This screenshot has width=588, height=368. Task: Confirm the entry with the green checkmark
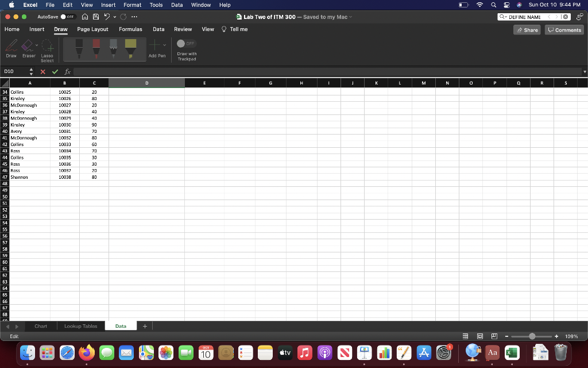click(x=55, y=71)
